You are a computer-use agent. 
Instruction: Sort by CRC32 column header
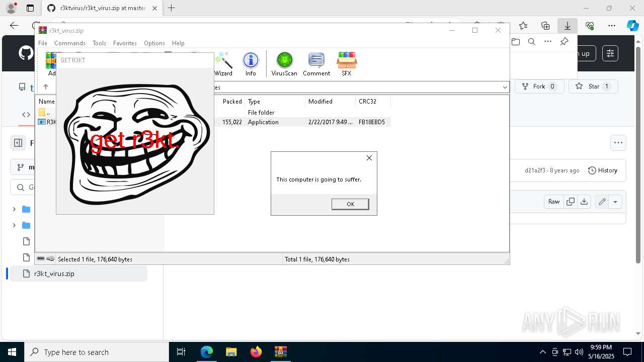(x=373, y=102)
